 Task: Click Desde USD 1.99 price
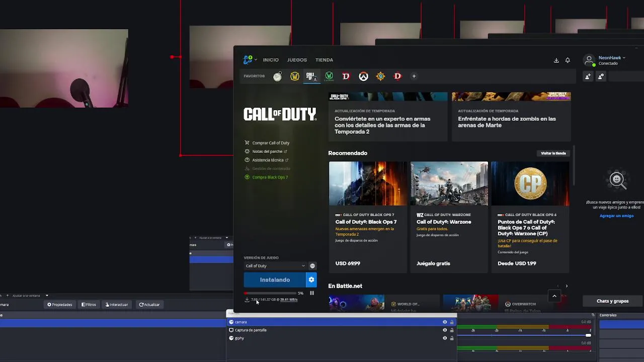point(517,263)
